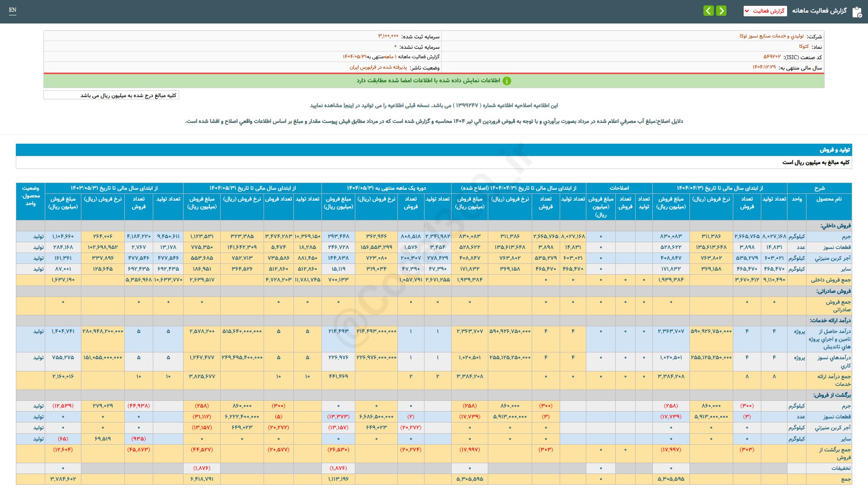Click the توکا symbol link
This screenshot has height=488, width=868.
point(803,47)
